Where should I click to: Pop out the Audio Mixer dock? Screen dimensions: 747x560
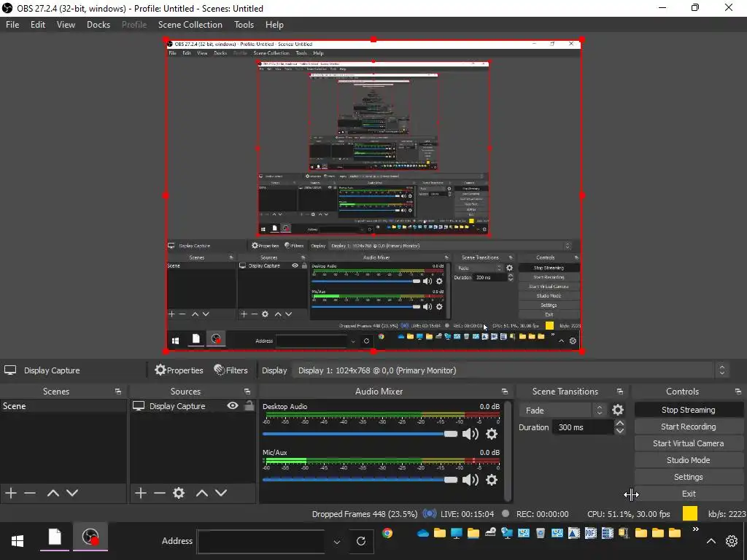505,392
